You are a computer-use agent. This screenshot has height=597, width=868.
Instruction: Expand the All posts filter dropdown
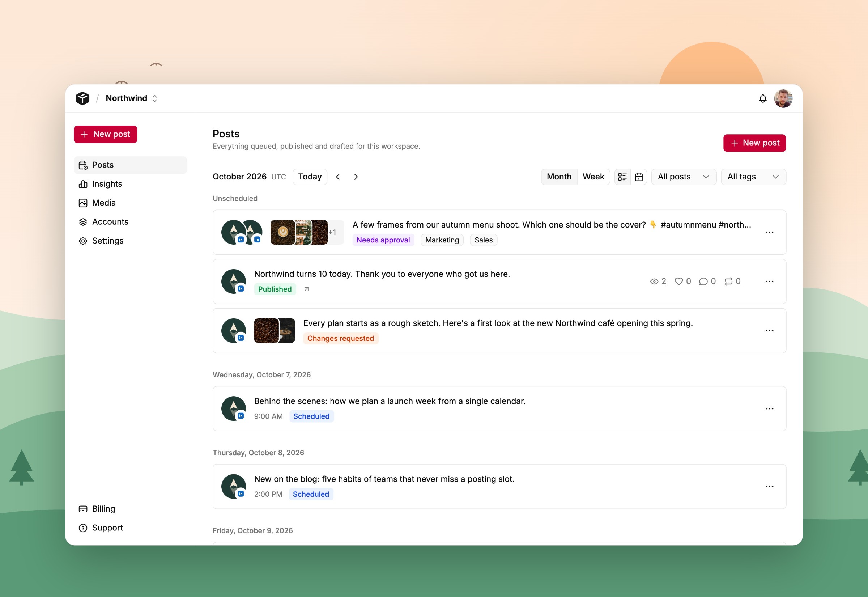684,177
